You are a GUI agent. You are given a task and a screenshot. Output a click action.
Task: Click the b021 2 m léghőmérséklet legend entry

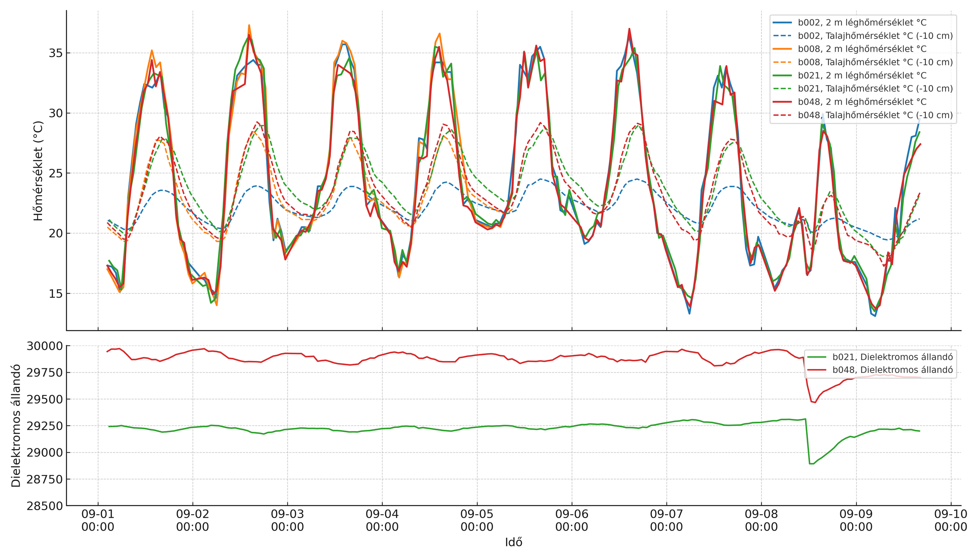[862, 75]
